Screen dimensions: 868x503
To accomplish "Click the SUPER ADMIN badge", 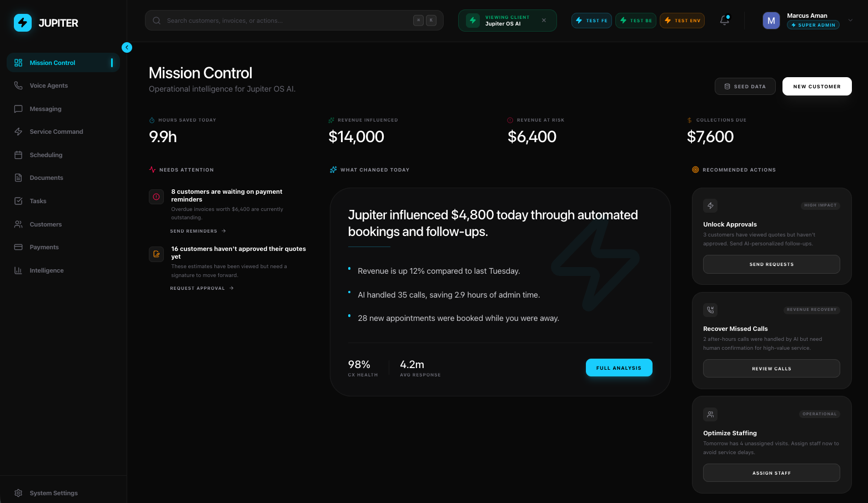I will 813,25.
